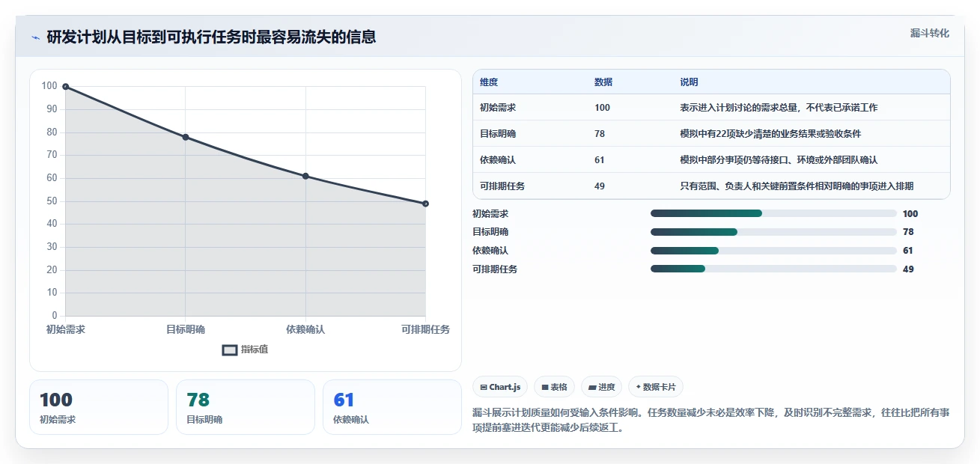This screenshot has width=980, height=464.
Task: Open the 100 初始需求 stat card
Action: 99,407
